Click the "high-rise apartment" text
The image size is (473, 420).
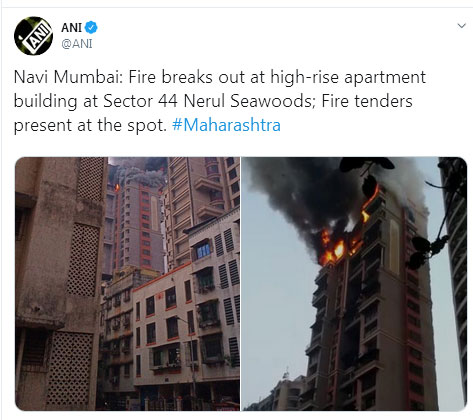point(348,78)
